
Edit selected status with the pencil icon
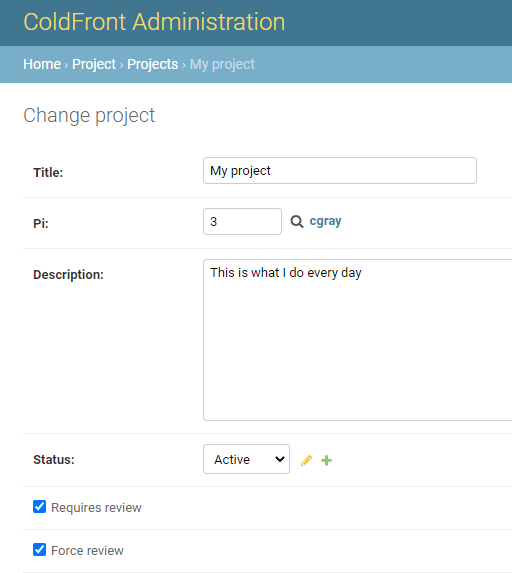pyautogui.click(x=306, y=460)
